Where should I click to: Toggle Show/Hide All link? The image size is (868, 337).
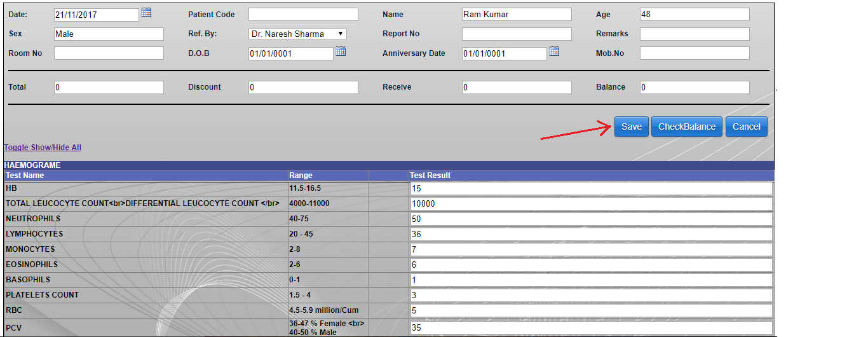tap(43, 148)
